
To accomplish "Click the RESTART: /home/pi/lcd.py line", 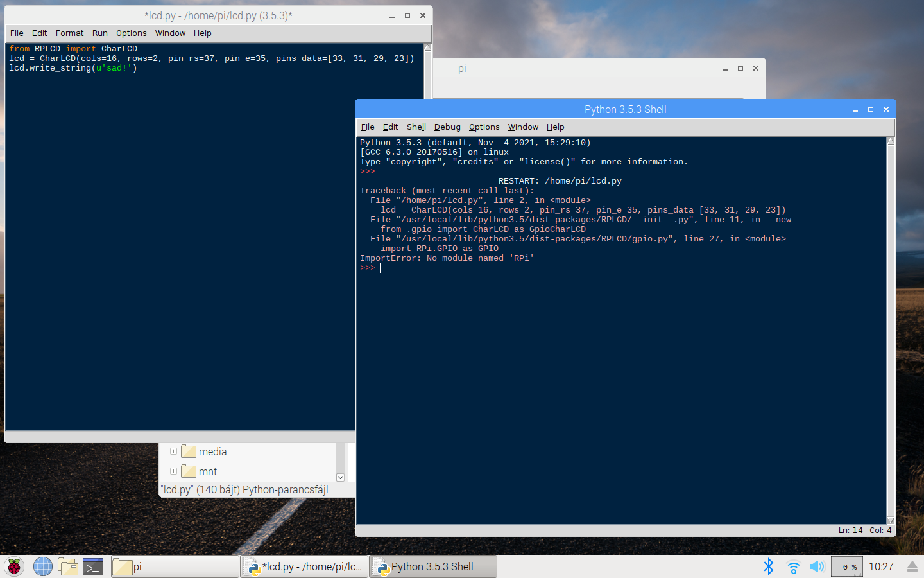I will coord(560,181).
